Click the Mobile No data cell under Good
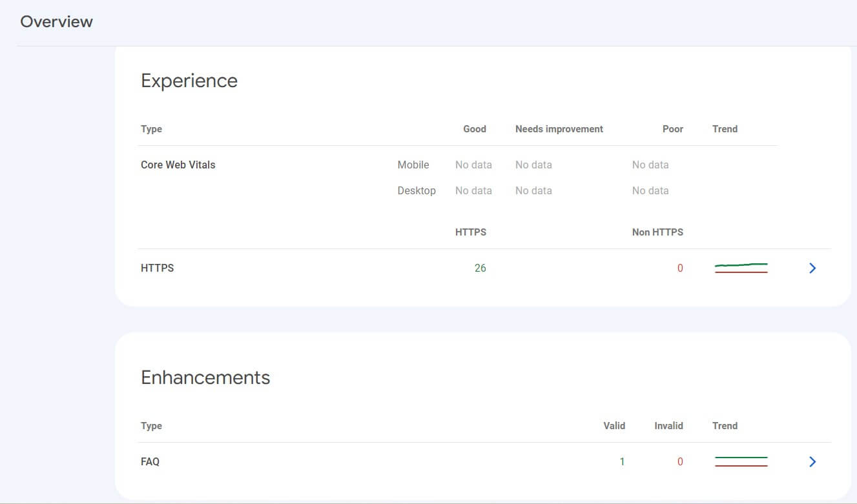Image resolution: width=857 pixels, height=504 pixels. pos(473,165)
